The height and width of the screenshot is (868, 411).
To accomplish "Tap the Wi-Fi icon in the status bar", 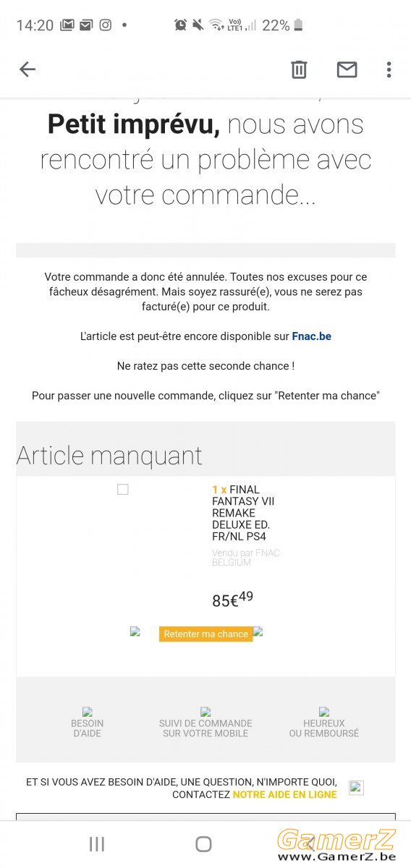I will point(216,25).
